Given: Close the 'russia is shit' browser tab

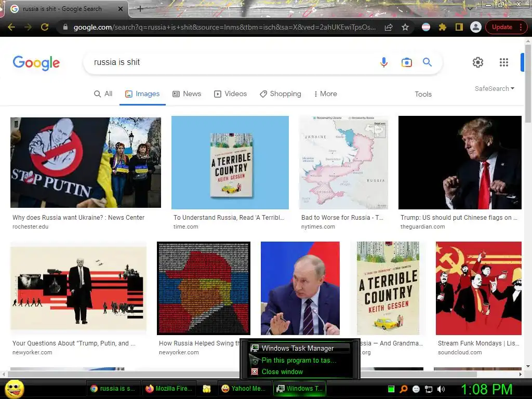Looking at the screenshot, I should pyautogui.click(x=120, y=9).
